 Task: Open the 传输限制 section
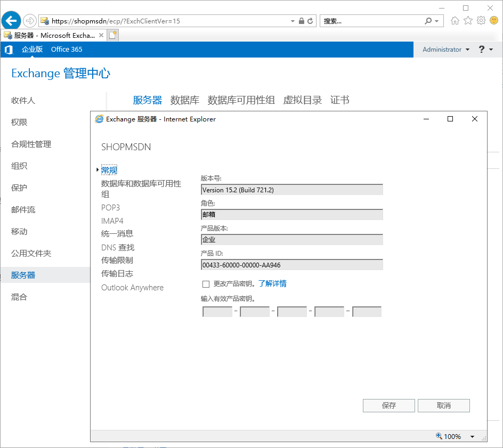coord(117,260)
